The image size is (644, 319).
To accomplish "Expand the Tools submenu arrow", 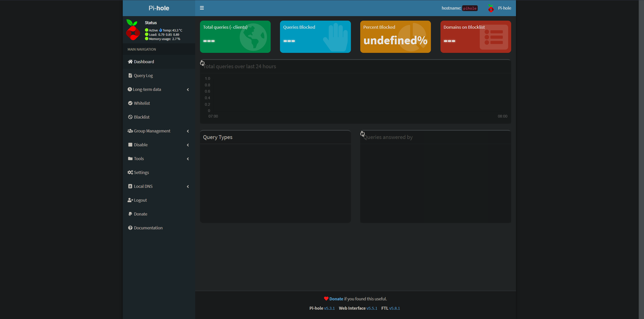I will click(x=188, y=159).
